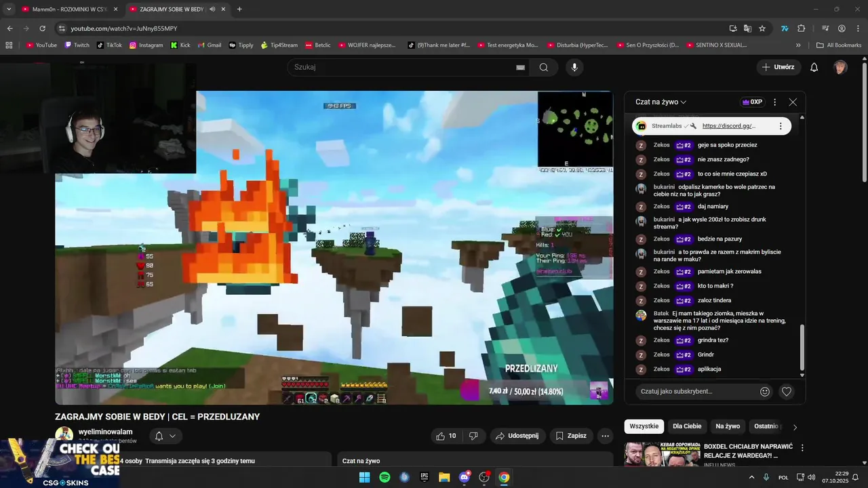
Task: Open Spotify from the taskbar
Action: coord(384,477)
